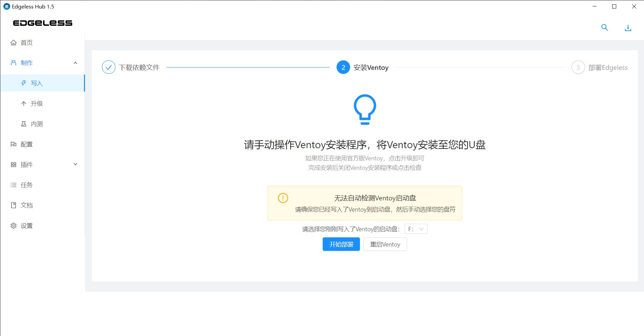The width and height of the screenshot is (644, 336).
Task: Click the Edgeless logo in sidebar
Action: click(42, 23)
